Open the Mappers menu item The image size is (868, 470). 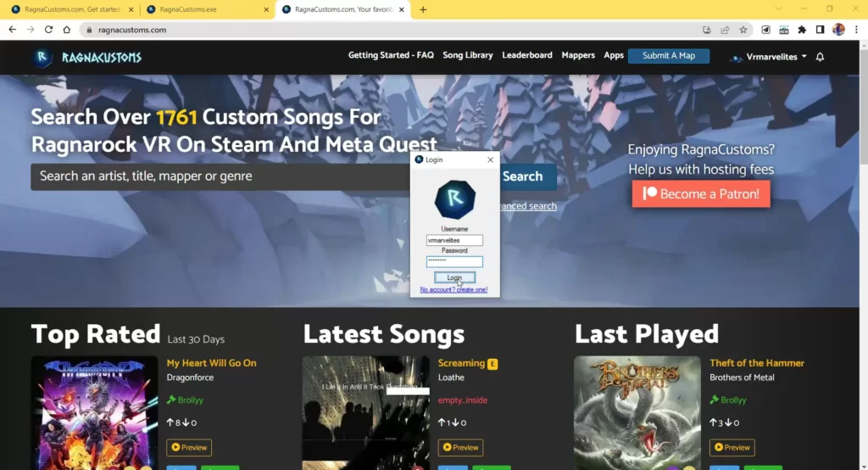coord(578,55)
